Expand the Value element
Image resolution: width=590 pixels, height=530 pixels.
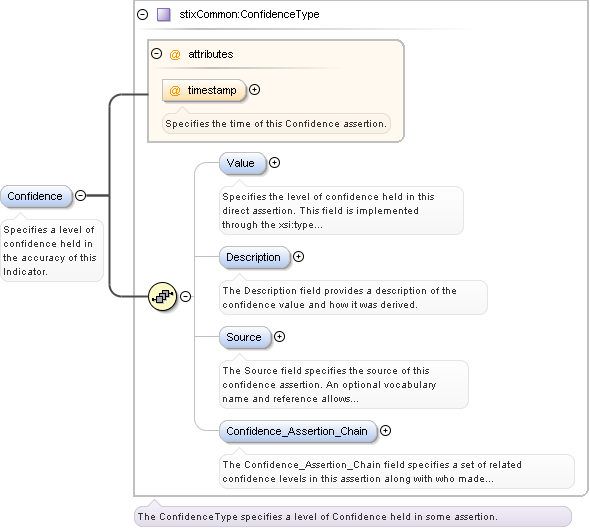[274, 162]
